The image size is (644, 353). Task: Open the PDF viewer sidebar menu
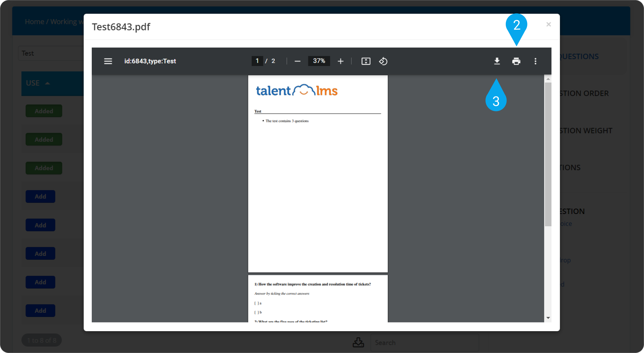(x=108, y=61)
